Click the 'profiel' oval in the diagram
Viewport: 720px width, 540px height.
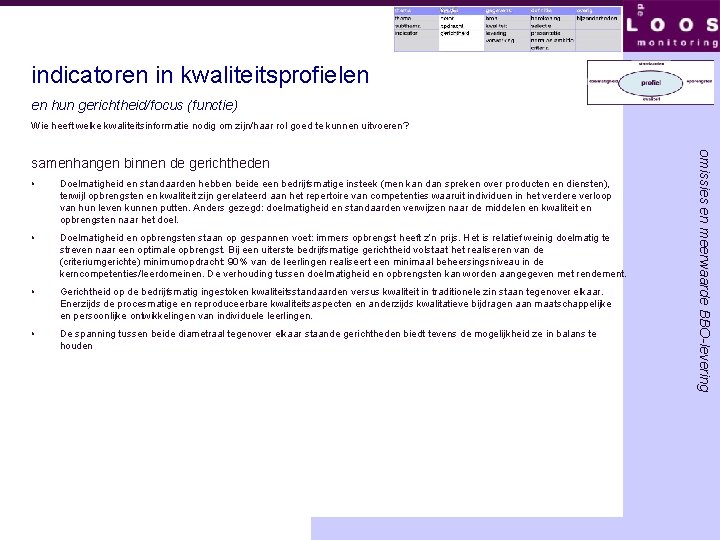coord(651,83)
